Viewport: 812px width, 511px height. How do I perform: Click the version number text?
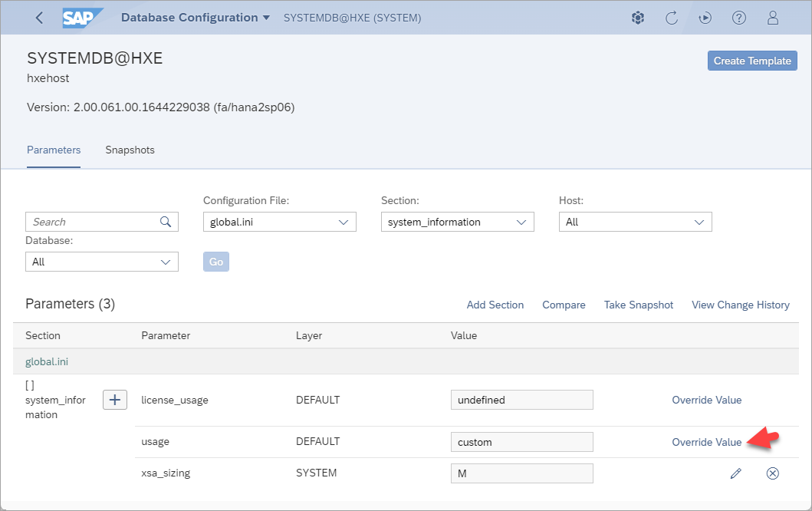tap(160, 107)
